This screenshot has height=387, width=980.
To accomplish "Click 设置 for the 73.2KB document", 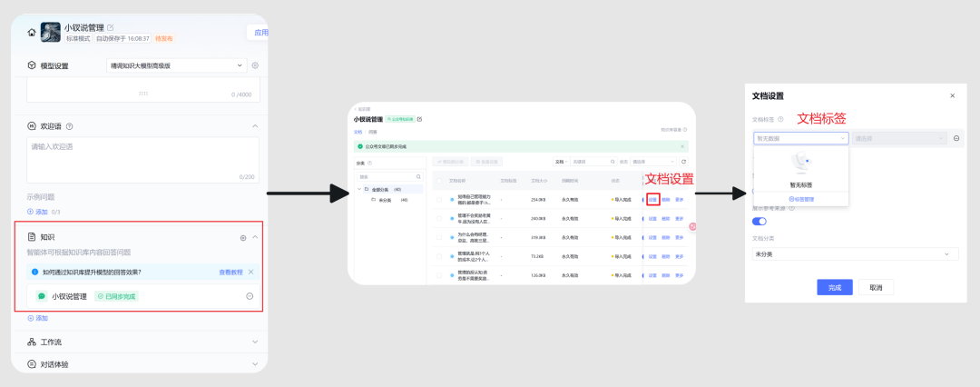I will tap(653, 256).
